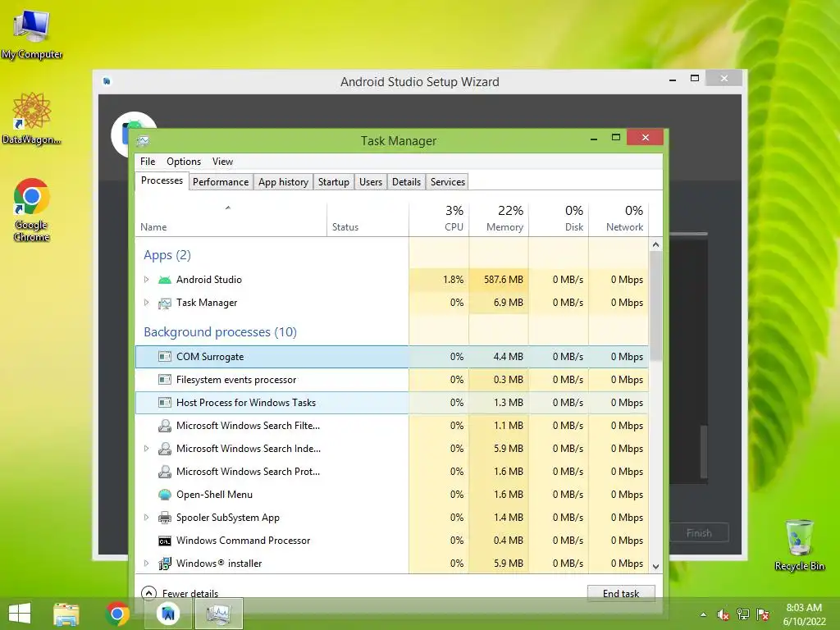Screen dimensions: 840x630
Task: Expand the Spooler SubSystem App row
Action: [146, 518]
